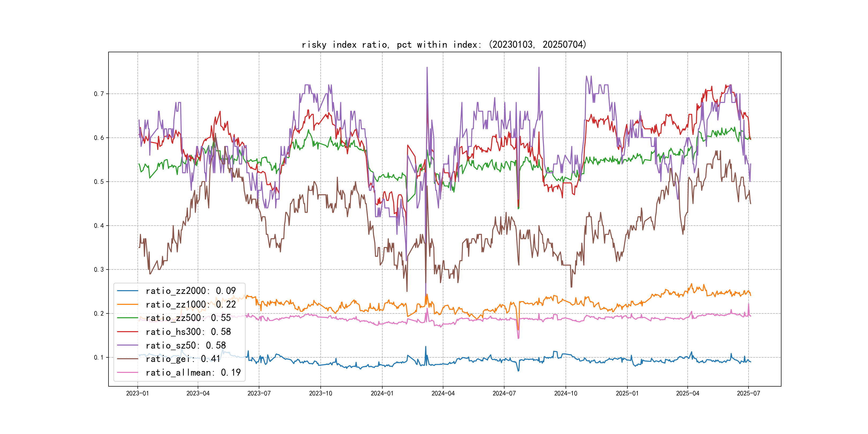This screenshot has width=868, height=434.
Task: Click the 0.1 y-axis tick label
Action: click(x=98, y=357)
